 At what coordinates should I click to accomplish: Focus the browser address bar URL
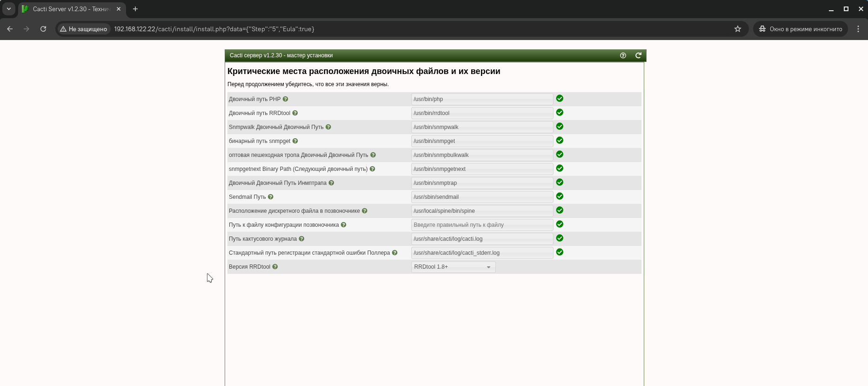tap(214, 29)
